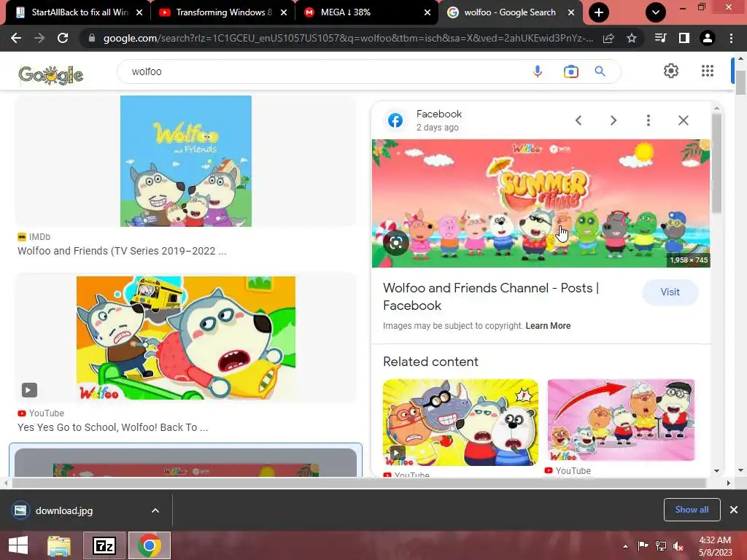
Task: Bookmark this page with the star icon
Action: (x=632, y=38)
